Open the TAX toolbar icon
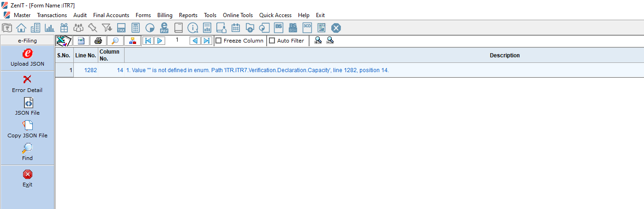The height and width of the screenshot is (209, 644). [x=121, y=28]
